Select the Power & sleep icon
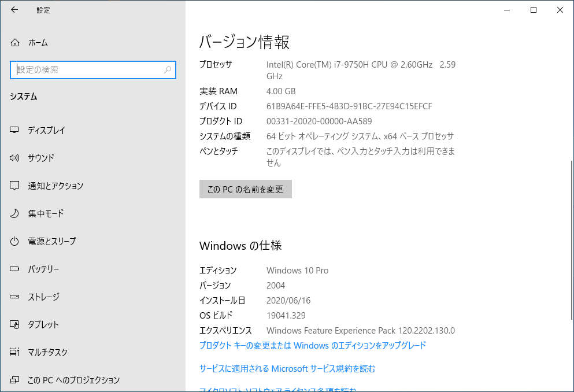Screen dimensions: 574x392 14,241
